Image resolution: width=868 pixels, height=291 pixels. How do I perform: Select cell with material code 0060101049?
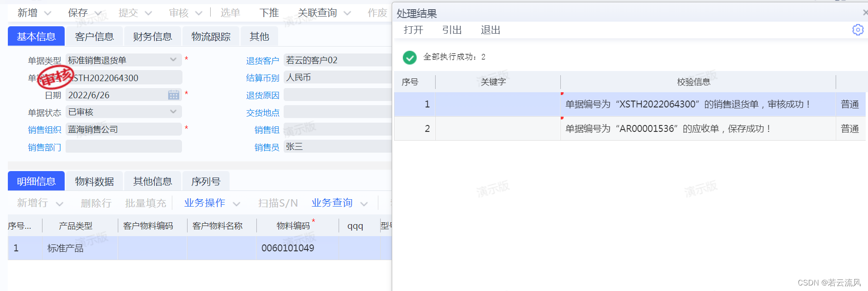pos(297,248)
